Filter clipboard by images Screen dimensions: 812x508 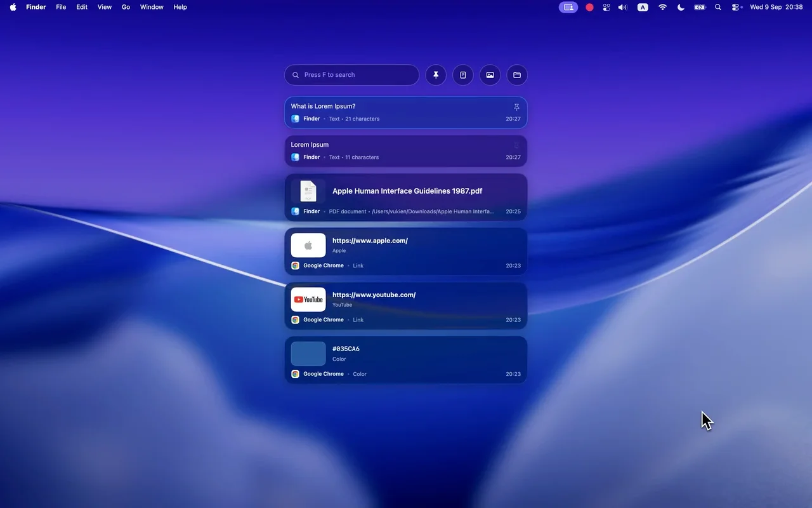tap(490, 75)
